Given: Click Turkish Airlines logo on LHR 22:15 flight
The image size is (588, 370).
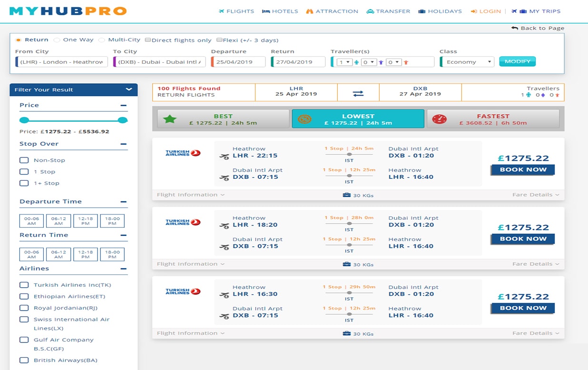Looking at the screenshot, I should tap(183, 153).
